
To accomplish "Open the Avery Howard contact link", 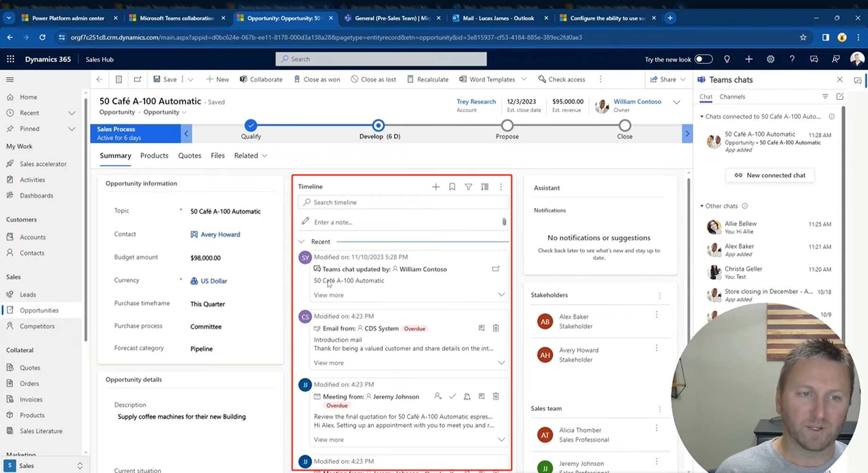I will coord(220,234).
